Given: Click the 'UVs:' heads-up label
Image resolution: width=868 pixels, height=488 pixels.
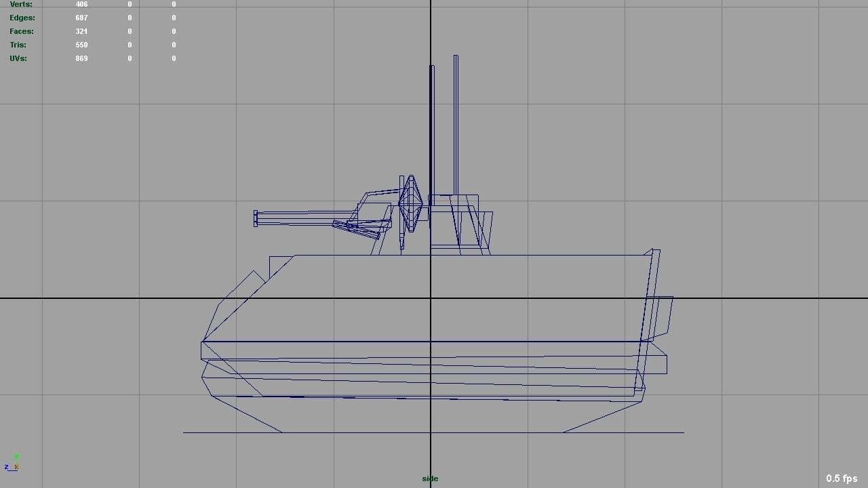Looking at the screenshot, I should click(18, 58).
